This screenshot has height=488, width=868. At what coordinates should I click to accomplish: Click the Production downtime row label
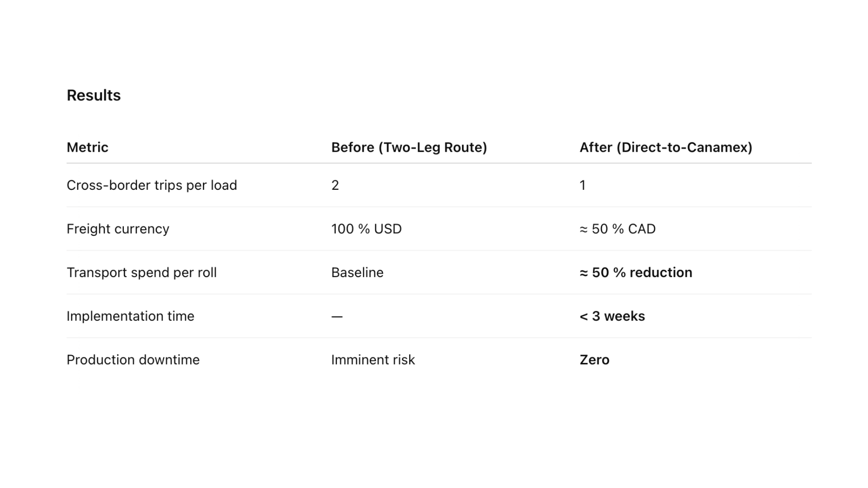click(133, 360)
